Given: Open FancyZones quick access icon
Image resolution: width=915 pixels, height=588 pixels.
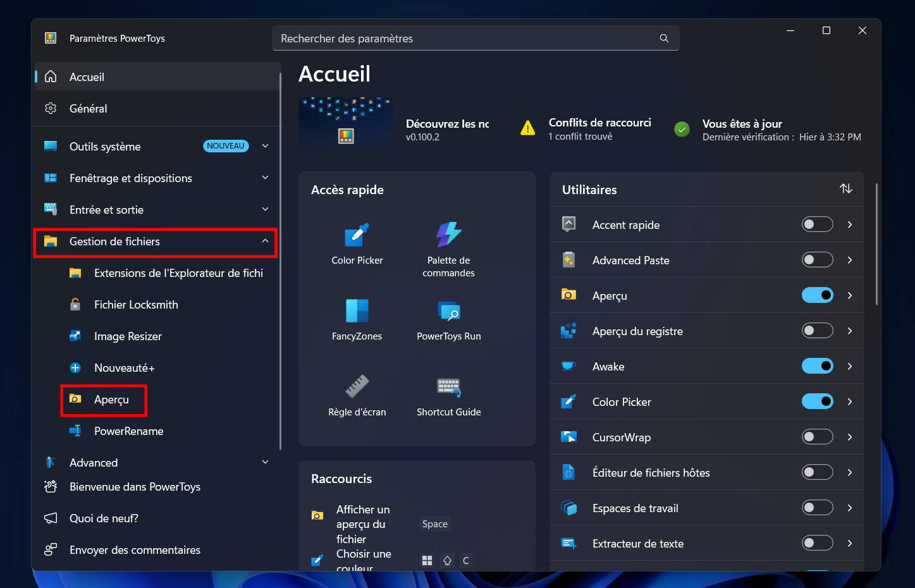Looking at the screenshot, I should pos(357,310).
